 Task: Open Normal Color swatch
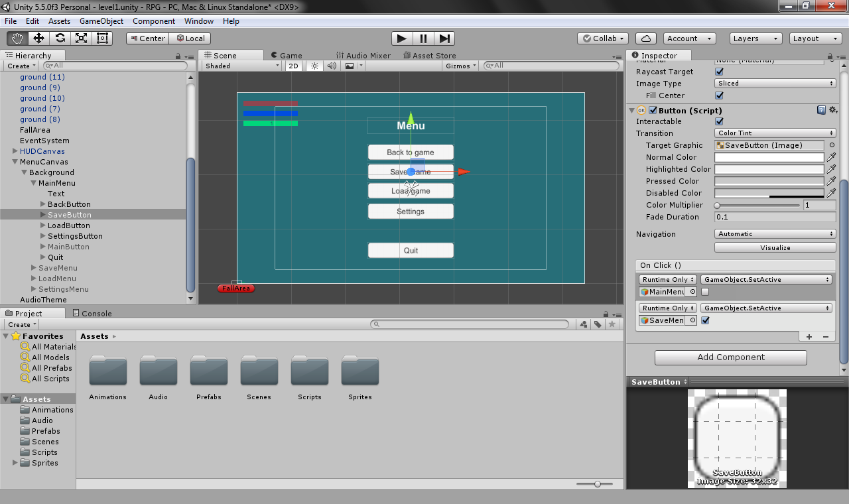tap(769, 157)
